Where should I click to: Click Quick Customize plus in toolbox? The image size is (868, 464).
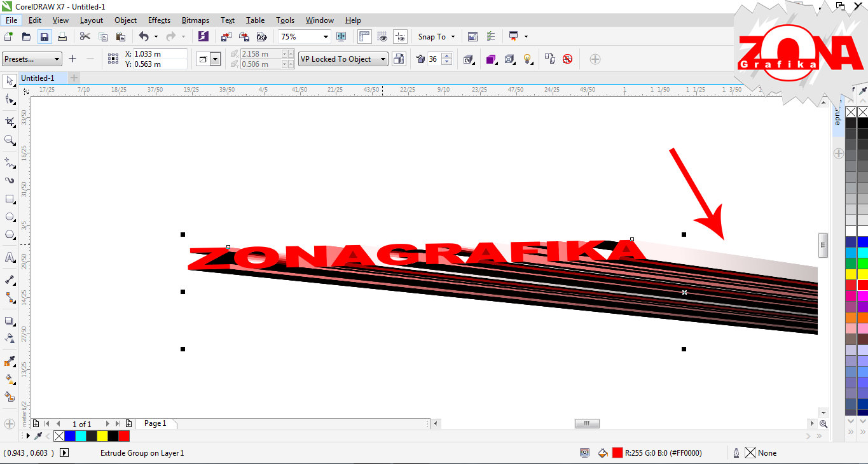coord(10,423)
